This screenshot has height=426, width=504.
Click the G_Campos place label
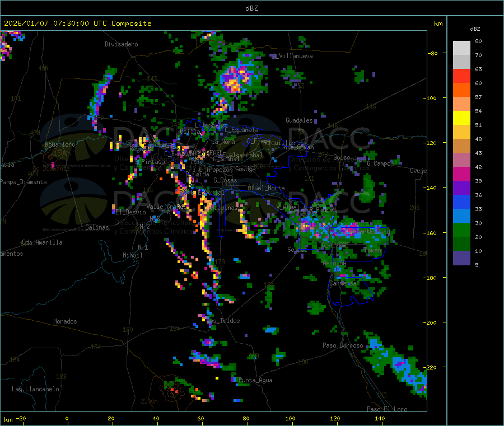380,163
